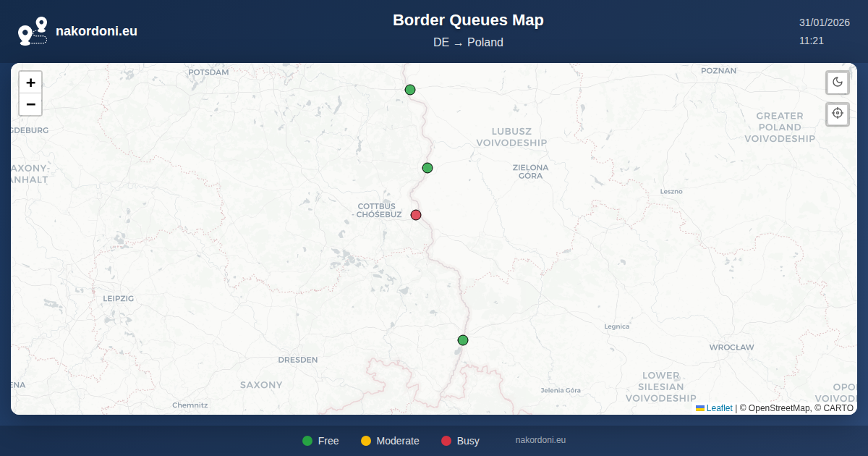Click the green Free legend dot
The image size is (868, 456).
click(307, 441)
